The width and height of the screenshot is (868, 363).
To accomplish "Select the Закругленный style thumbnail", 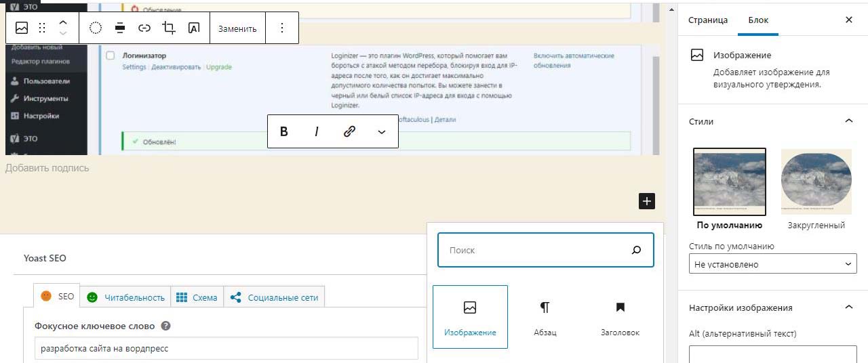I will point(816,183).
